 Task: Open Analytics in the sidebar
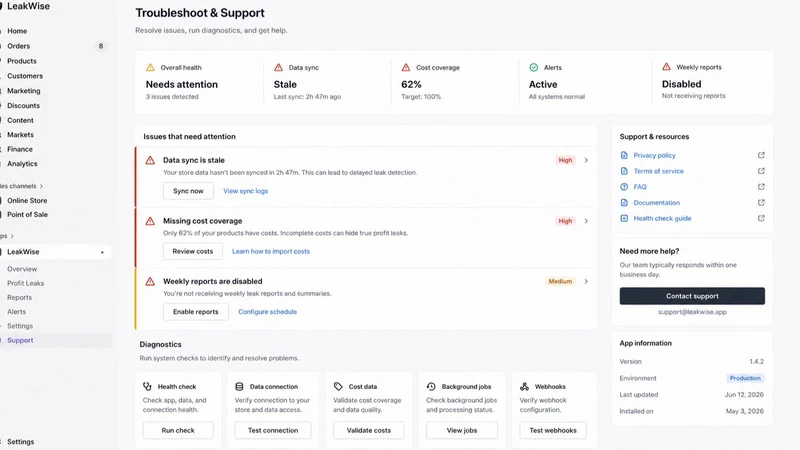[x=22, y=164]
